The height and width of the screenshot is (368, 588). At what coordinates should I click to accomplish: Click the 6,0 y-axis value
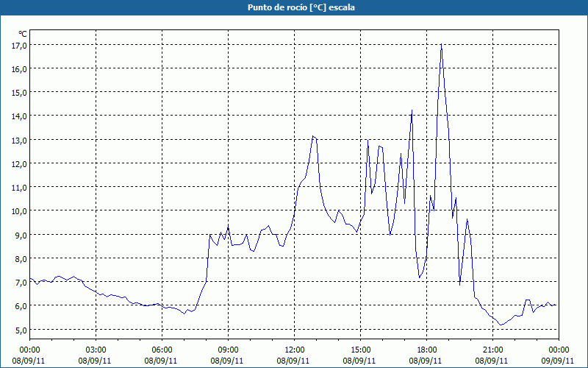tap(21, 306)
